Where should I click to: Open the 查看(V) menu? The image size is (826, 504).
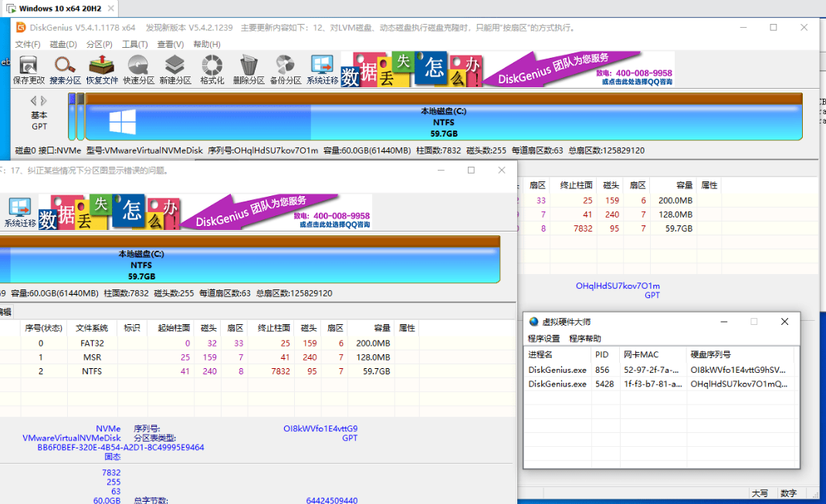[x=170, y=44]
